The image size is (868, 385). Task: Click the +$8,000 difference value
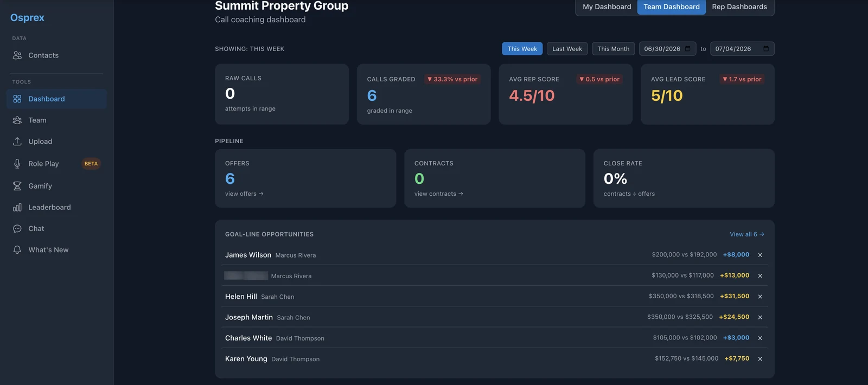tap(736, 255)
